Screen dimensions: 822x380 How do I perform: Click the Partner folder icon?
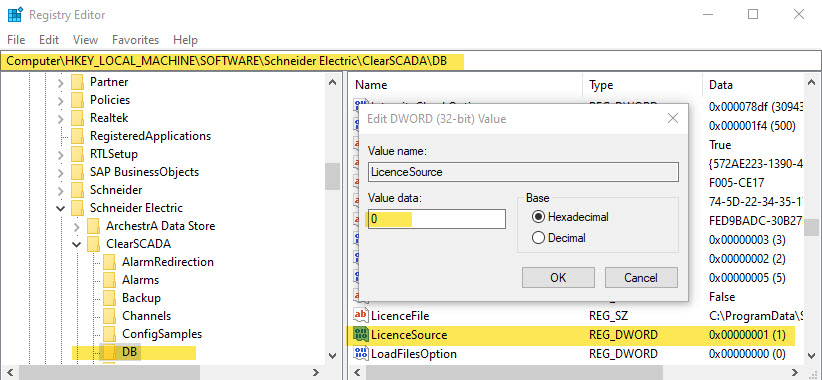pos(78,82)
